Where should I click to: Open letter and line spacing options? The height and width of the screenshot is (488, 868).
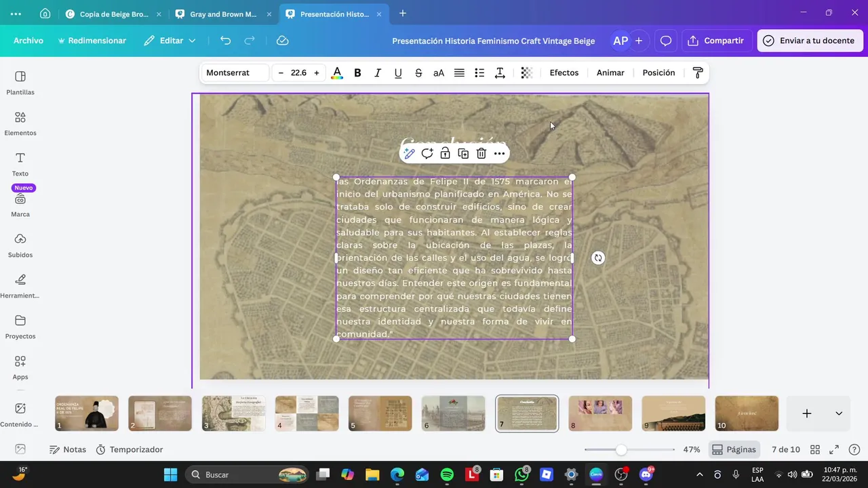coord(500,73)
